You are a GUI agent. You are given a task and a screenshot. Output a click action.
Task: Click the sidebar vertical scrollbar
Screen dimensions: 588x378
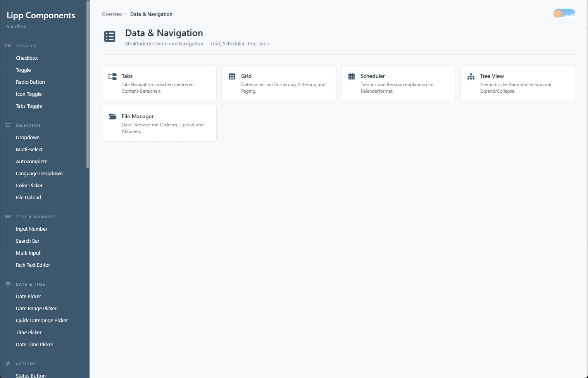[x=88, y=85]
